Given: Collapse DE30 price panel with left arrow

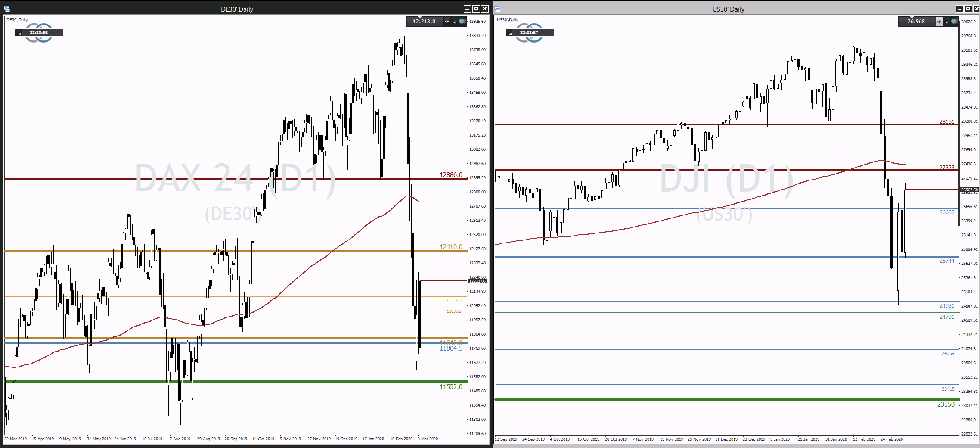Looking at the screenshot, I should (454, 22).
